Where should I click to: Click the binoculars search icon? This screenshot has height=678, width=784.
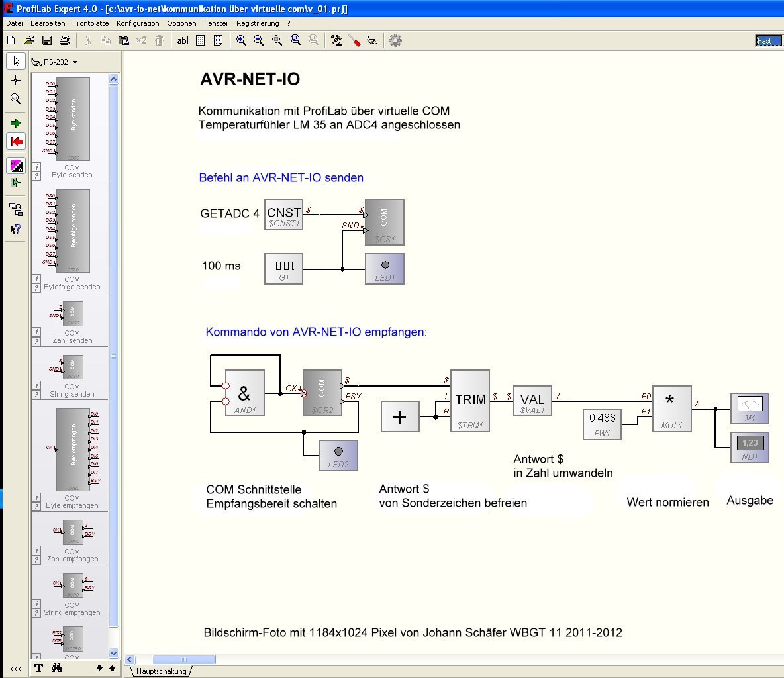[x=57, y=668]
